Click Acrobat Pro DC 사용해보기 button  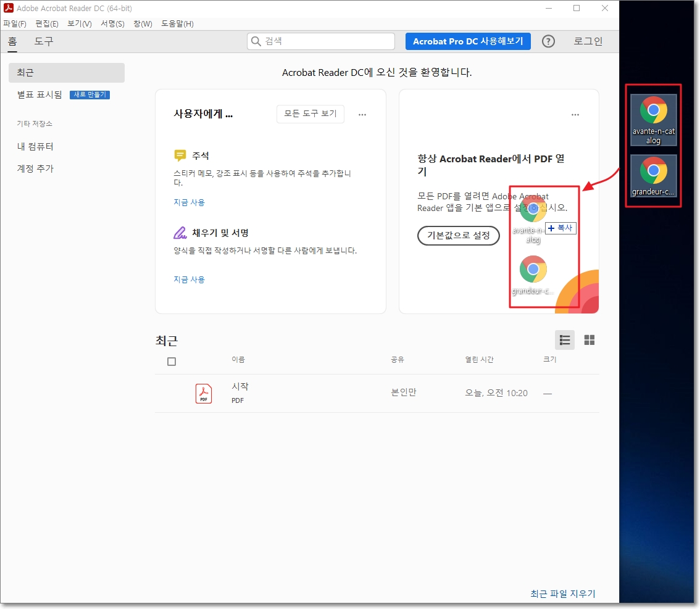(468, 41)
